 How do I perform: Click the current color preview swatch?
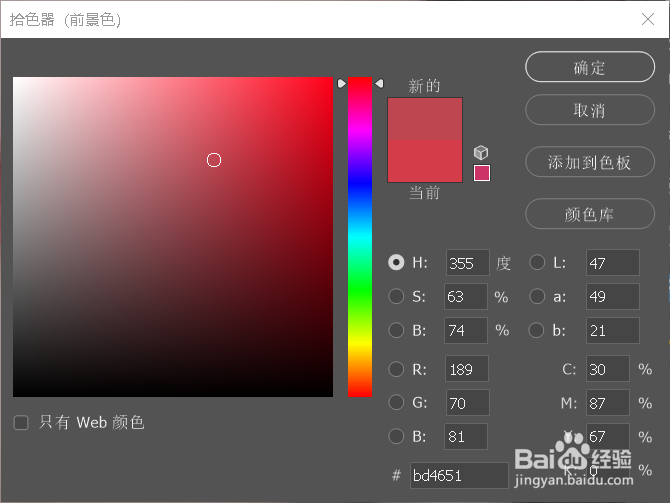[425, 161]
